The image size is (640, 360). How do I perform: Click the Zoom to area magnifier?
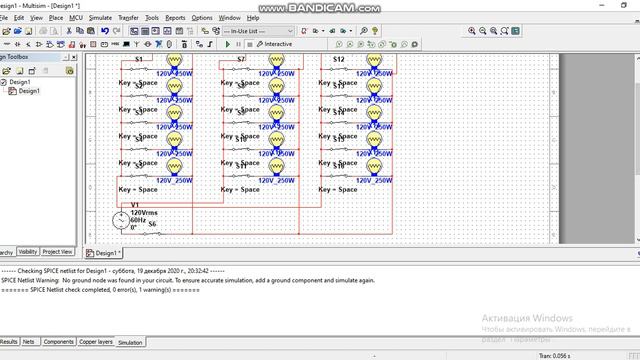click(494, 31)
